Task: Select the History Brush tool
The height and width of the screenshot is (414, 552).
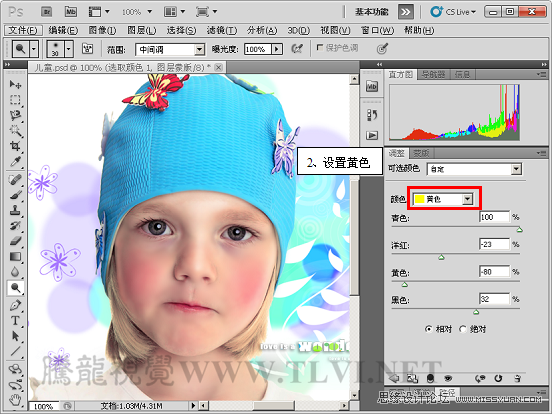Action: [x=15, y=226]
